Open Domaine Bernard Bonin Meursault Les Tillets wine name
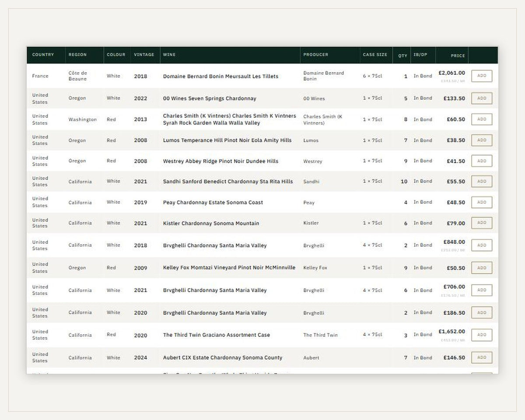 (x=220, y=76)
